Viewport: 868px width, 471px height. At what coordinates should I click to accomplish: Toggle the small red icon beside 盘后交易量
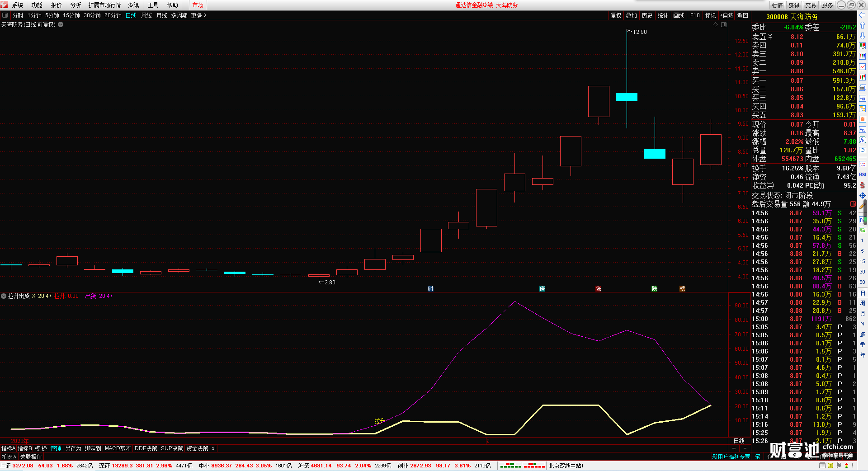coord(853,204)
